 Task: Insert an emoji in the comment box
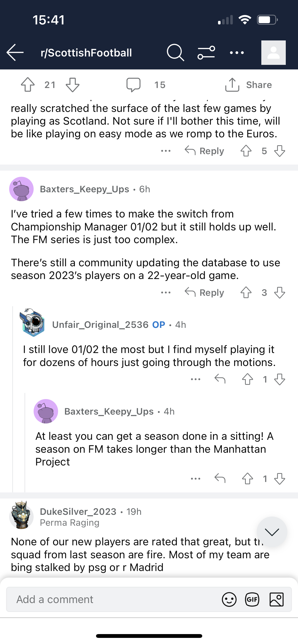click(x=229, y=599)
